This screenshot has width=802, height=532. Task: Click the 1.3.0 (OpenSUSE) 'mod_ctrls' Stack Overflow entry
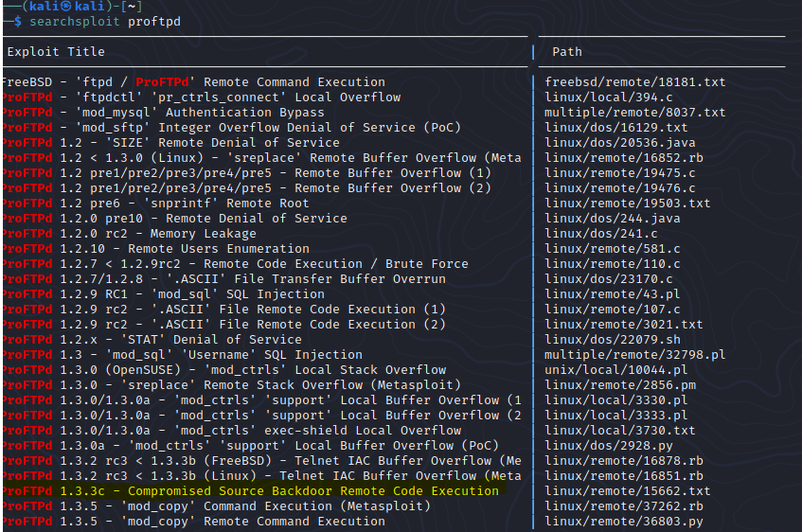pyautogui.click(x=223, y=370)
